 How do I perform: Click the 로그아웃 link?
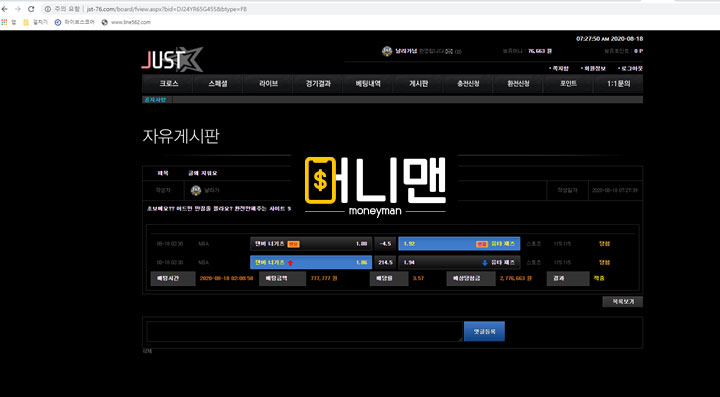[630, 68]
